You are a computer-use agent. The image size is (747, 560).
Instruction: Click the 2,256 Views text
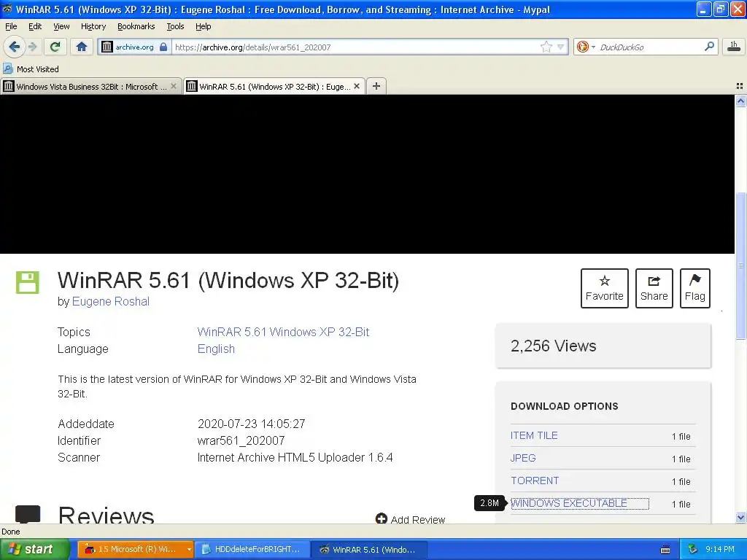pyautogui.click(x=553, y=346)
